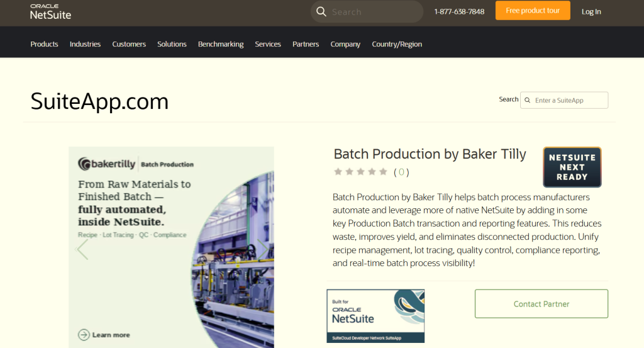Viewport: 644px width, 348px height.
Task: Open the Solutions menu
Action: coord(172,44)
